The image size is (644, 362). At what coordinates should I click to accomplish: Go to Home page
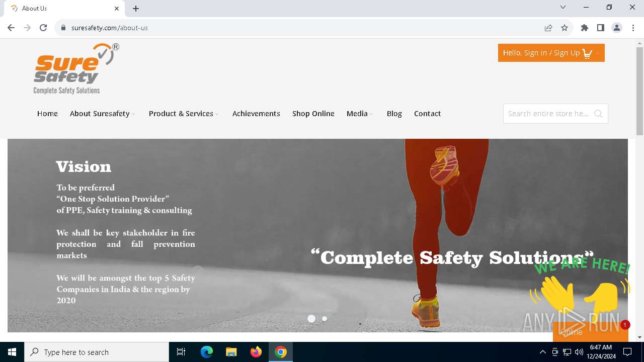coord(47,114)
